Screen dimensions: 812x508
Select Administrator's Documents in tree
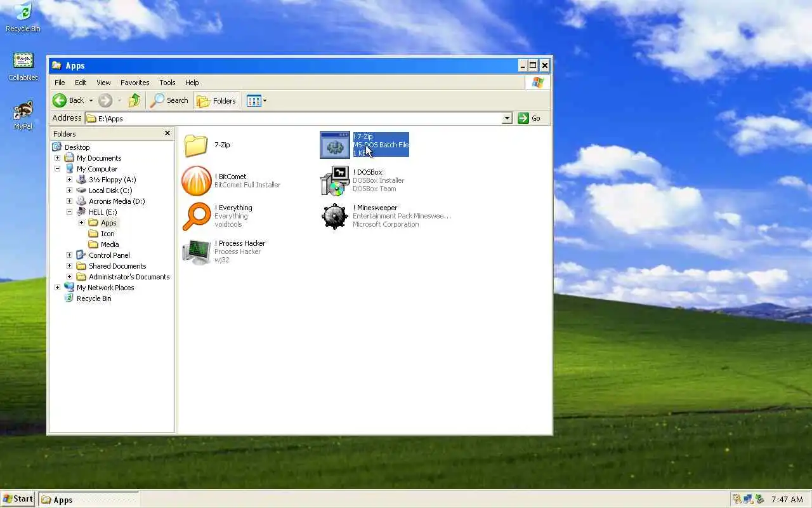tap(129, 277)
